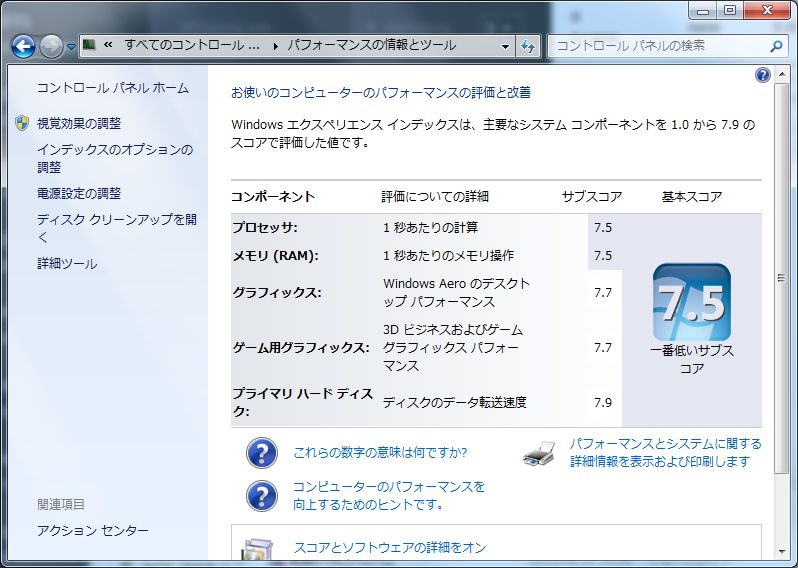Open 視覚効果の調整 link
The width and height of the screenshot is (798, 568).
(x=79, y=123)
